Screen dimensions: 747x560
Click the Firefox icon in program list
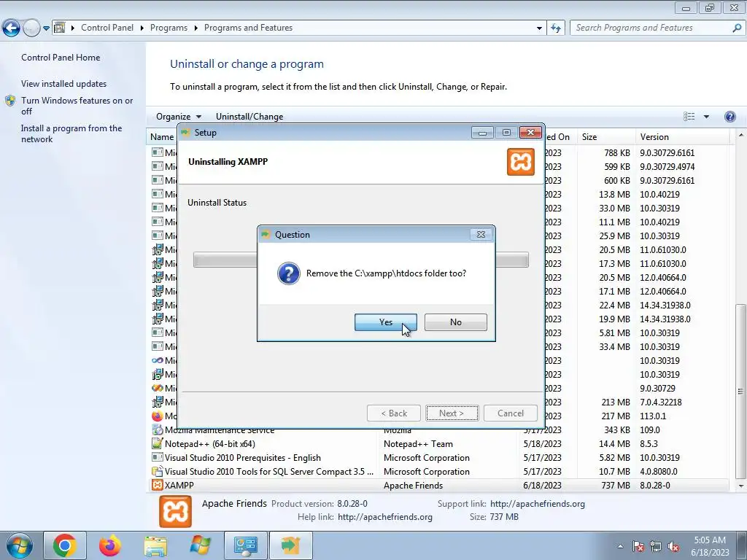(158, 416)
